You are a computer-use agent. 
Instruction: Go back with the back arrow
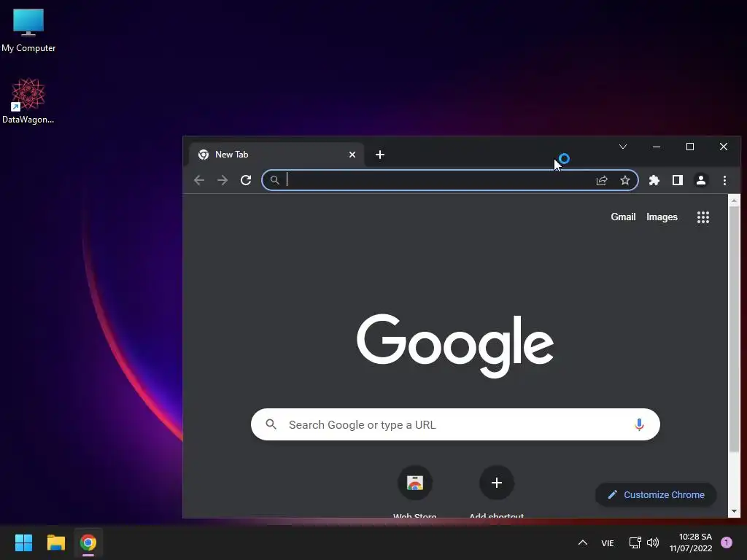(199, 181)
